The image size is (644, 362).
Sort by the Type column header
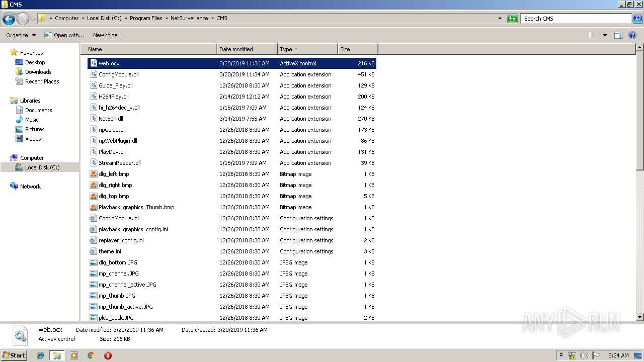(307, 49)
